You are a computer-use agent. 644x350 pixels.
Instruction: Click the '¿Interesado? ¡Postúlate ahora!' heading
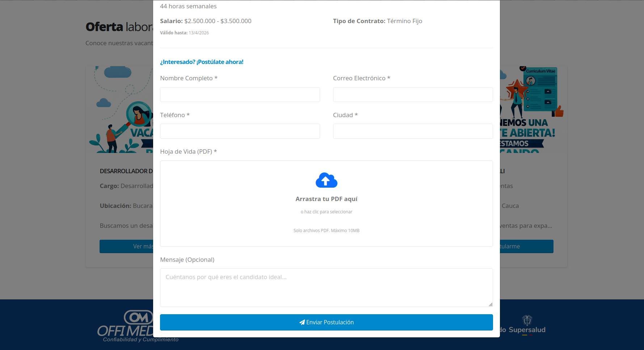pyautogui.click(x=202, y=62)
